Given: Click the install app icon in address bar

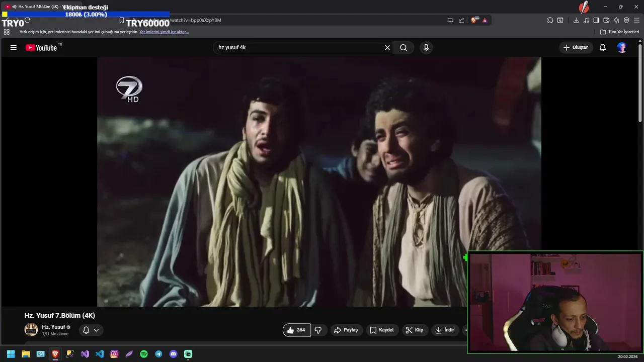Looking at the screenshot, I should 450,20.
